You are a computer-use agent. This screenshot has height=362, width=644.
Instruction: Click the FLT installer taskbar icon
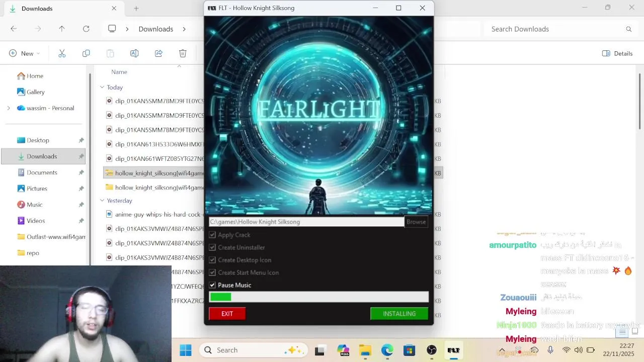(x=453, y=350)
